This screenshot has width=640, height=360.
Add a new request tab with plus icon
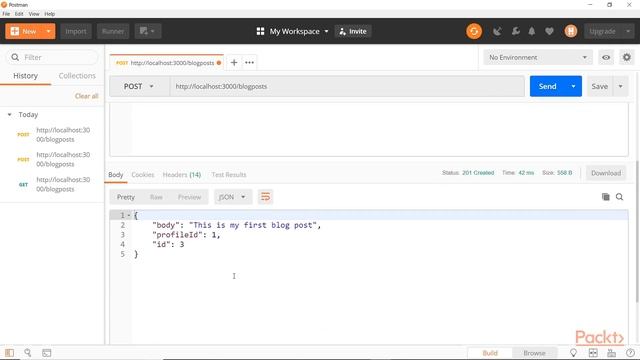[x=234, y=62]
